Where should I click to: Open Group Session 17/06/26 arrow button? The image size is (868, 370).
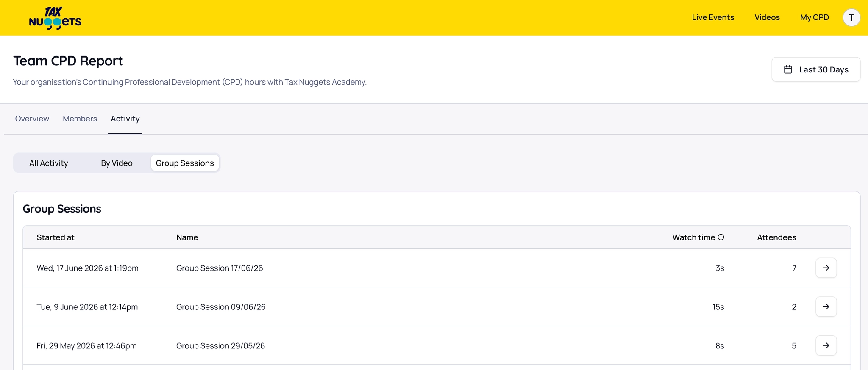(826, 268)
